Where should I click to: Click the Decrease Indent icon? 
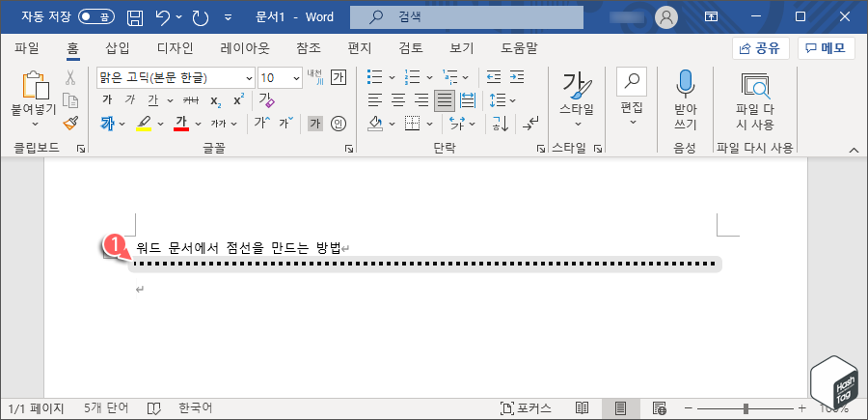pos(493,77)
